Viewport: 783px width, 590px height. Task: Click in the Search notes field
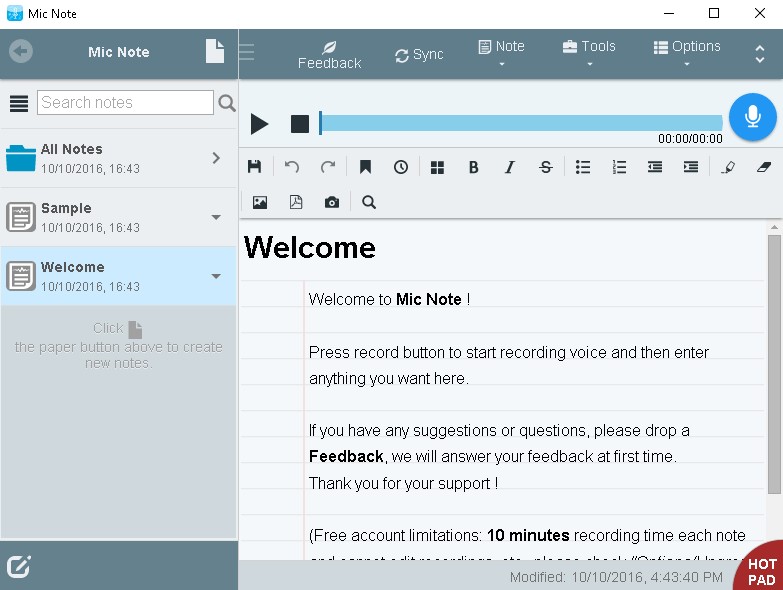point(125,103)
